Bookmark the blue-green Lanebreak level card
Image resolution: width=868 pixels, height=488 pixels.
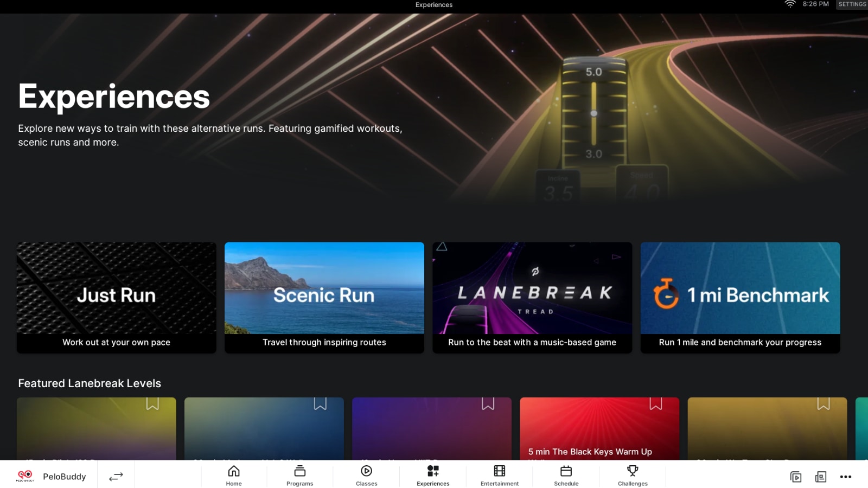320,404
